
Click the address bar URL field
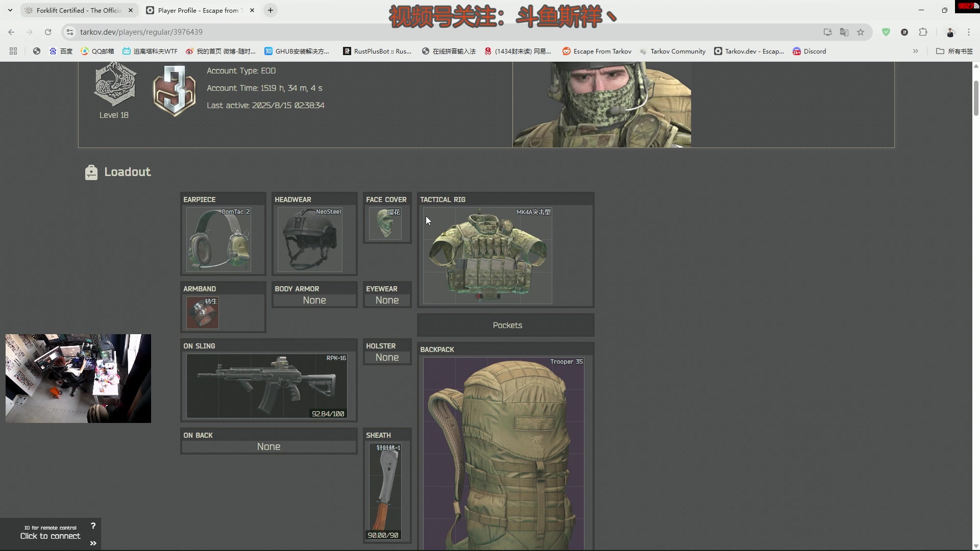pyautogui.click(x=141, y=32)
